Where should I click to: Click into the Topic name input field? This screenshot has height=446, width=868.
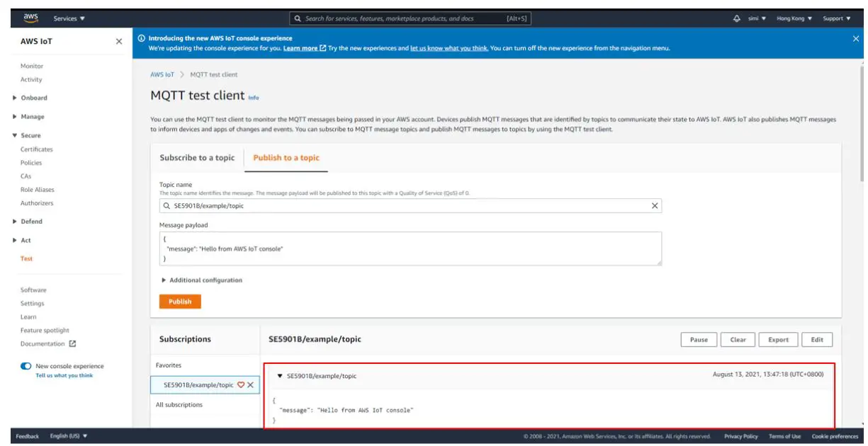click(x=410, y=206)
